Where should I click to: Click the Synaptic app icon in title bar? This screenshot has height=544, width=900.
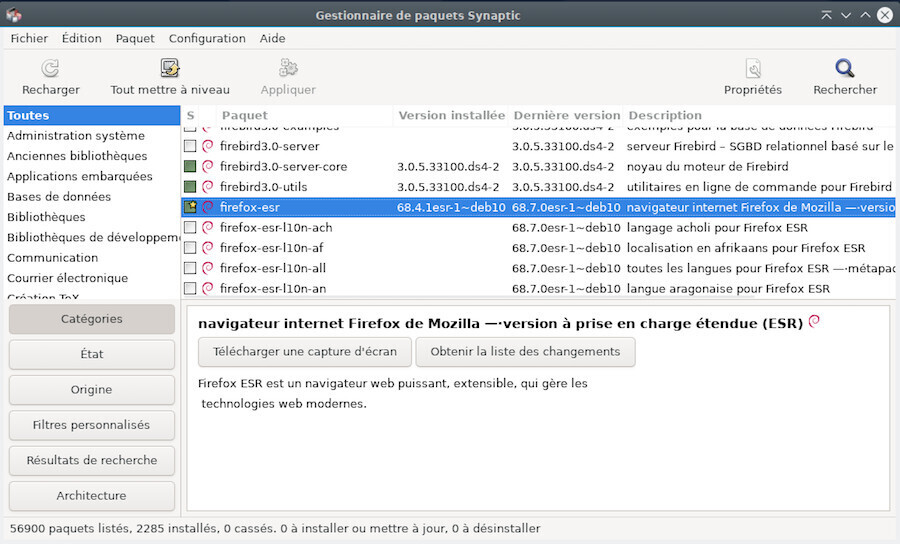coord(14,15)
